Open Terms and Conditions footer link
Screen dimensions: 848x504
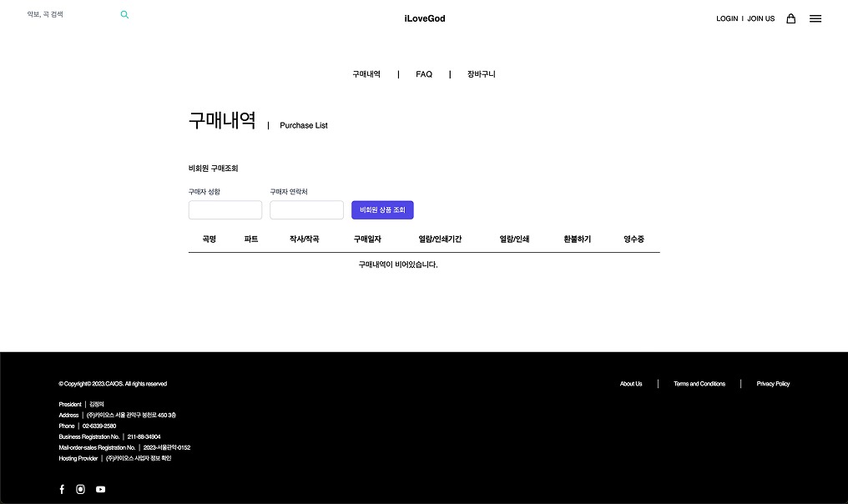click(x=699, y=384)
